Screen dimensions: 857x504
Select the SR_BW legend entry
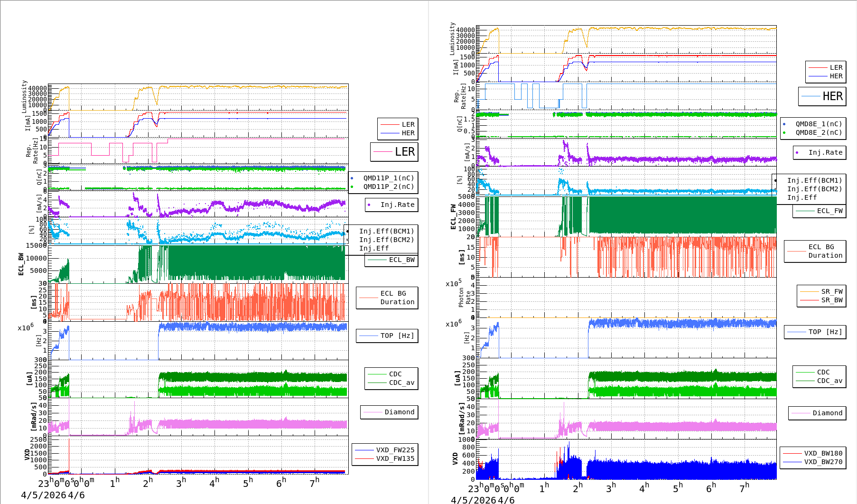(x=831, y=300)
